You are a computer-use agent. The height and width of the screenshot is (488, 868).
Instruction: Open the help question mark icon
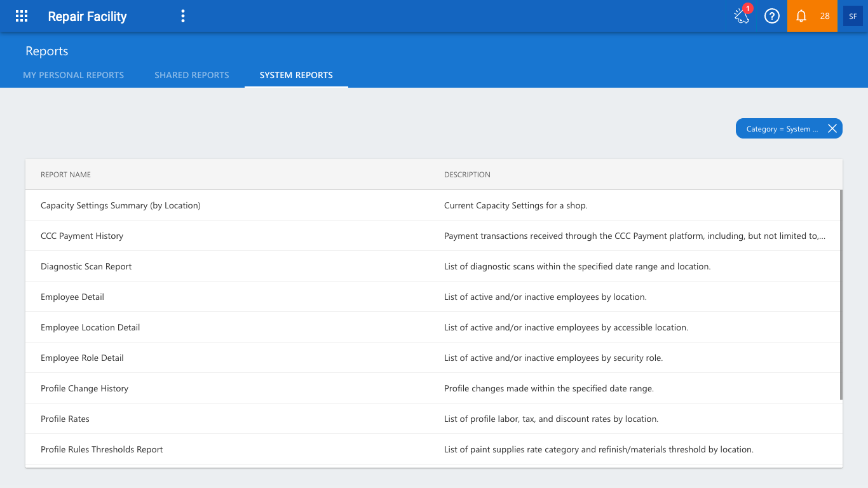[772, 17]
